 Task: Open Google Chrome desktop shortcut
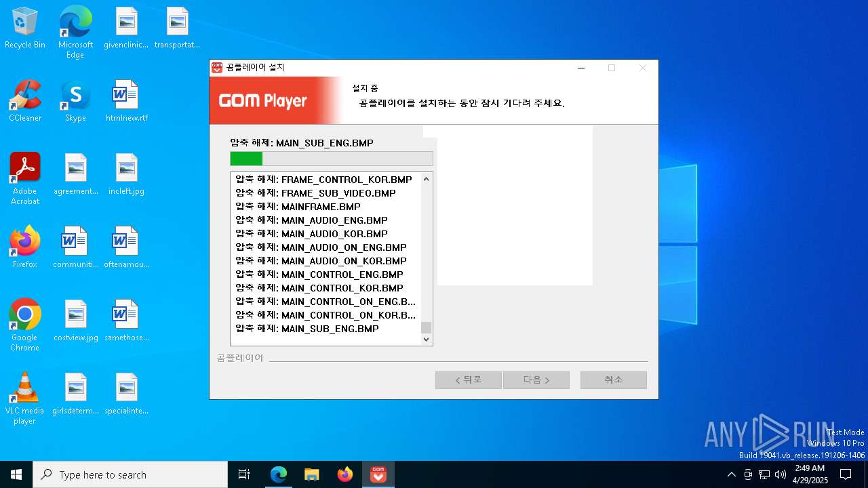pyautogui.click(x=25, y=325)
